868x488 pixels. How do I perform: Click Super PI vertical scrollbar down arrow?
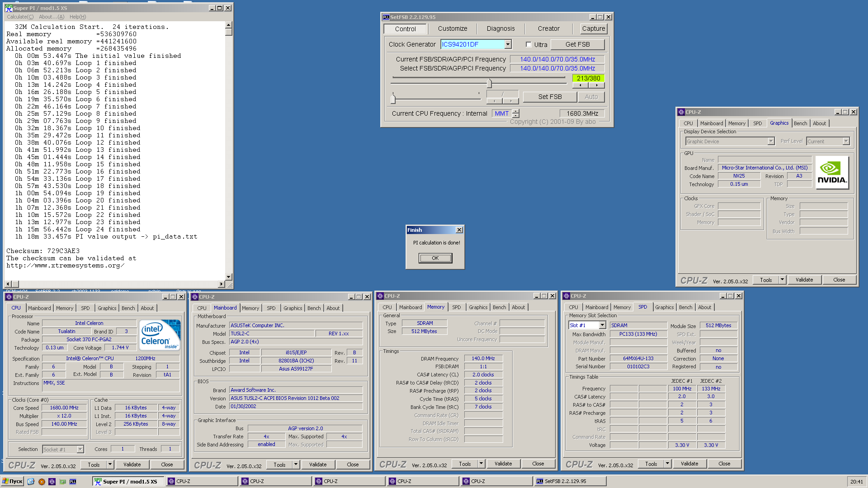(x=229, y=277)
